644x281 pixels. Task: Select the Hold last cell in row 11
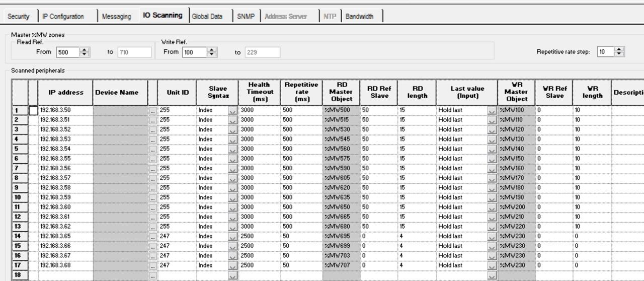pos(462,207)
